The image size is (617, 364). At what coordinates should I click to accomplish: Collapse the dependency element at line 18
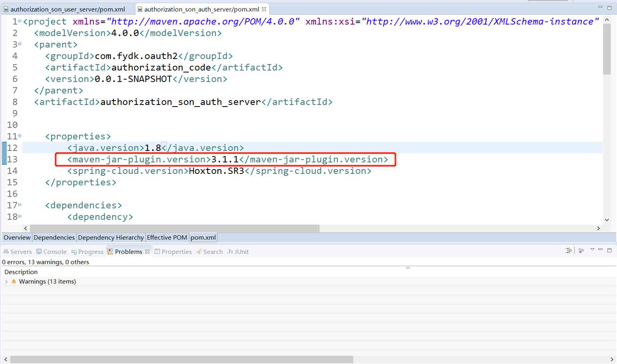pyautogui.click(x=20, y=216)
